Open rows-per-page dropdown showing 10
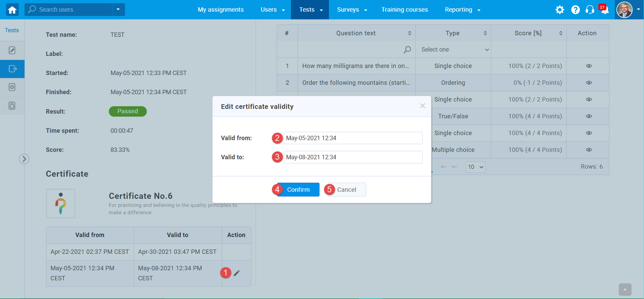644x299 pixels. pos(475,167)
